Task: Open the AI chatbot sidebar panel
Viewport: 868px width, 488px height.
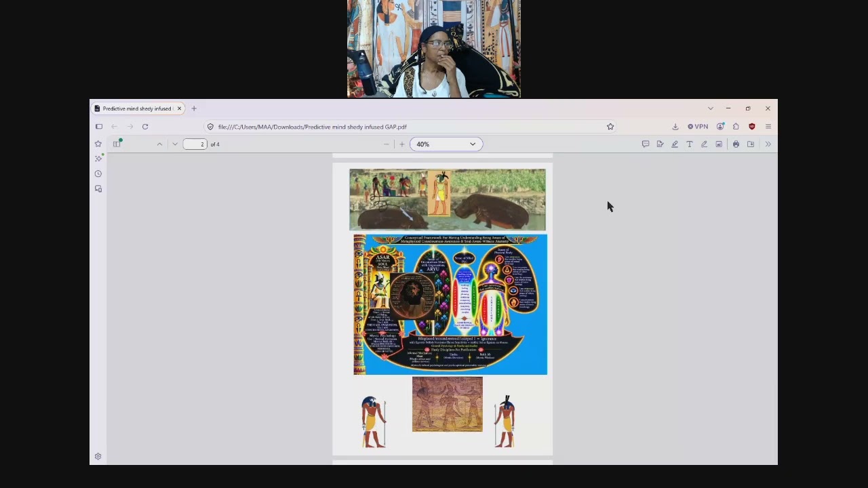Action: [98, 158]
